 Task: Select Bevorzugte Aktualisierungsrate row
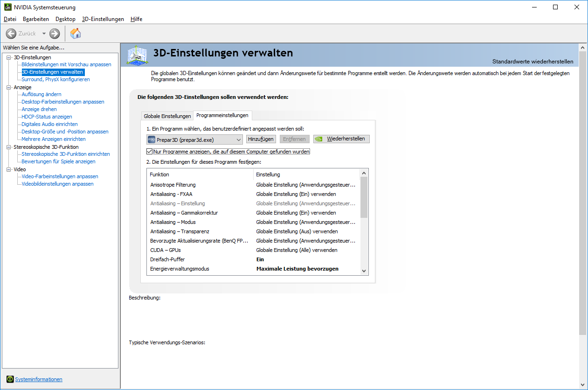pos(253,241)
